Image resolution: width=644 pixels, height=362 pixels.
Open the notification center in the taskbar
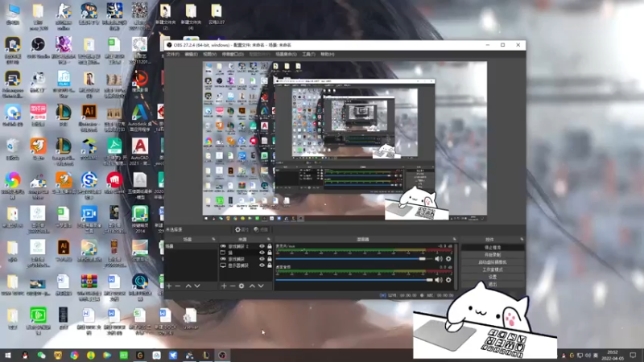point(633,356)
